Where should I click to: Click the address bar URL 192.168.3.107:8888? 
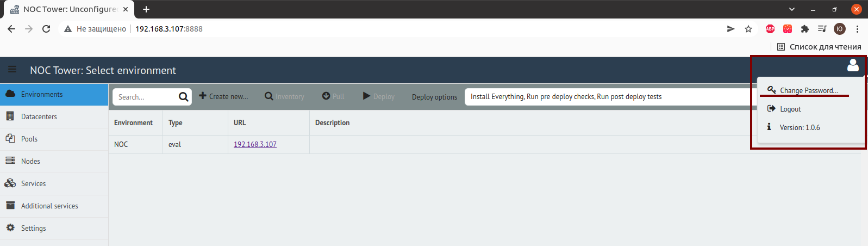pos(169,29)
